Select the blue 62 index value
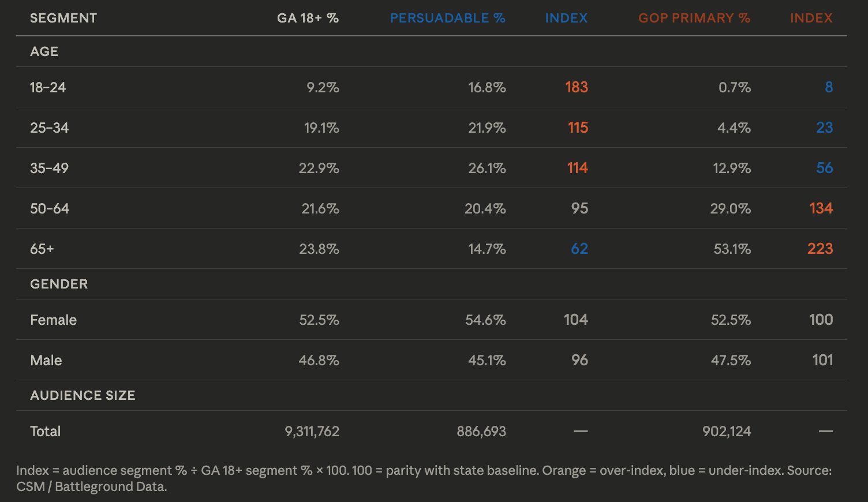The width and height of the screenshot is (868, 502). (x=579, y=249)
